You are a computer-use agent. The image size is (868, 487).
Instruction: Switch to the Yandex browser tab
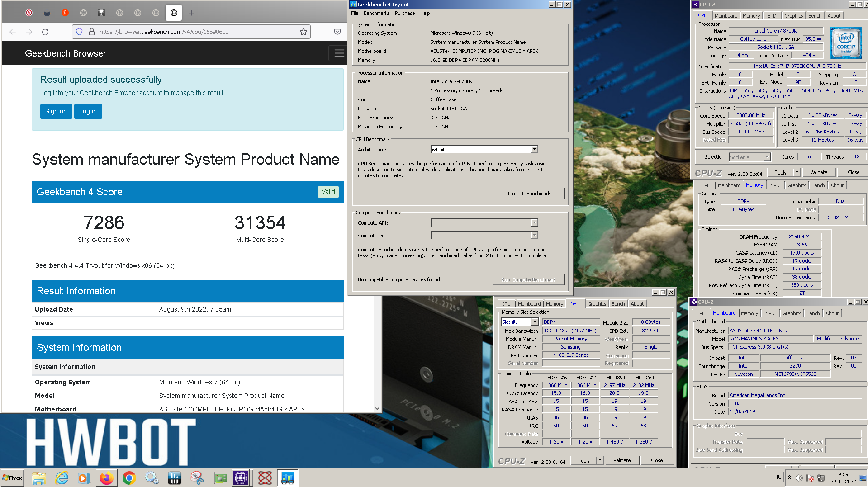[65, 13]
